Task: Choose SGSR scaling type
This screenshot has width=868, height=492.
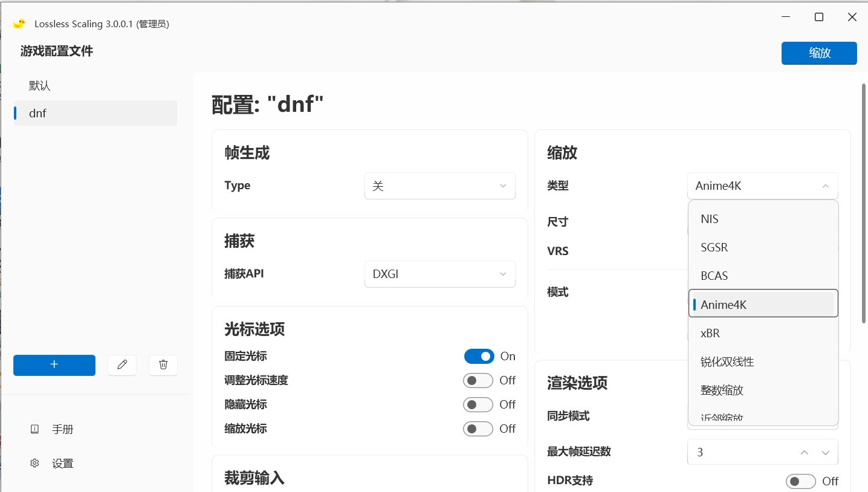Action: [x=763, y=247]
